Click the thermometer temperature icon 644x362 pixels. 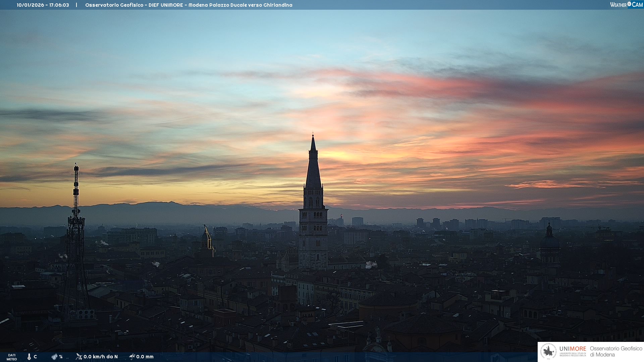tap(29, 357)
